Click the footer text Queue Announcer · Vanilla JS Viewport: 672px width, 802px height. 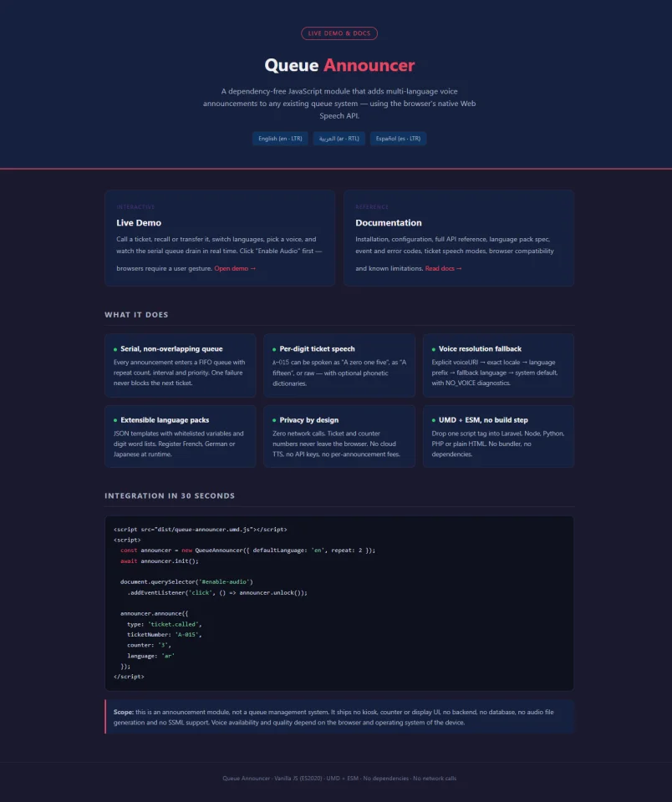point(339,779)
